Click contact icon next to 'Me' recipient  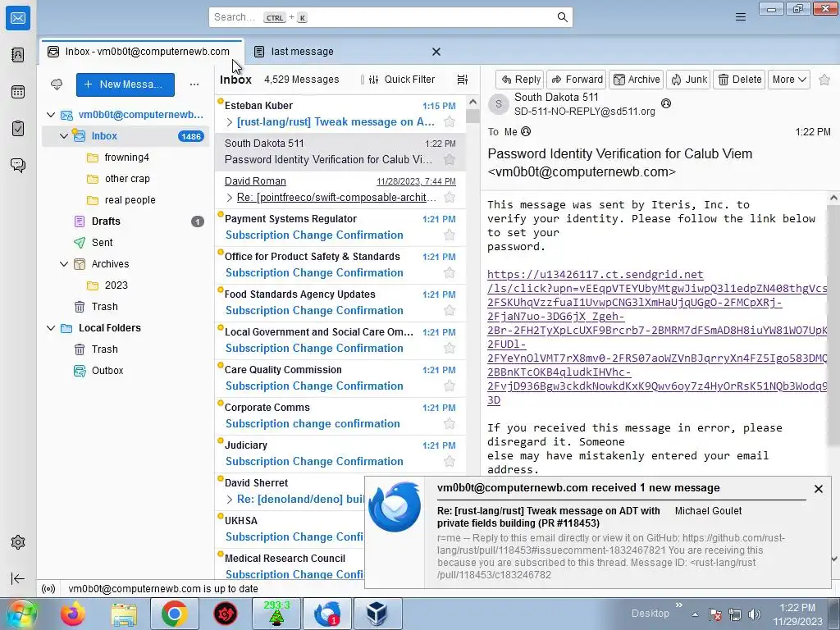click(x=526, y=131)
